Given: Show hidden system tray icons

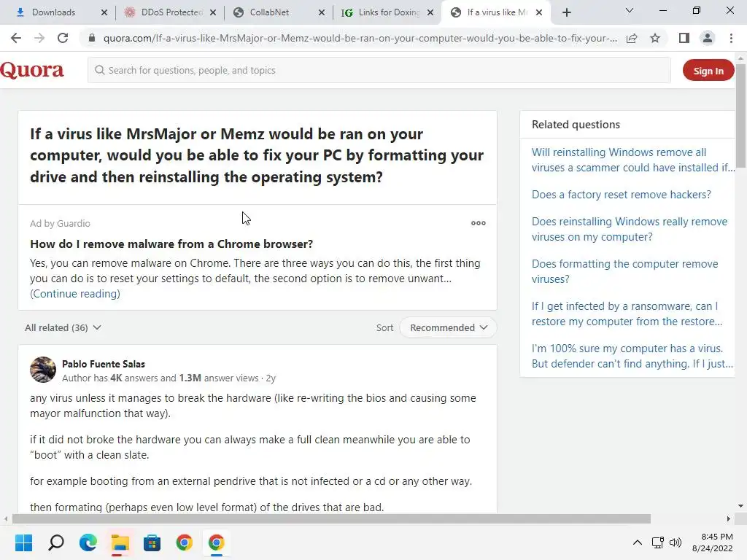Looking at the screenshot, I should coord(638,542).
